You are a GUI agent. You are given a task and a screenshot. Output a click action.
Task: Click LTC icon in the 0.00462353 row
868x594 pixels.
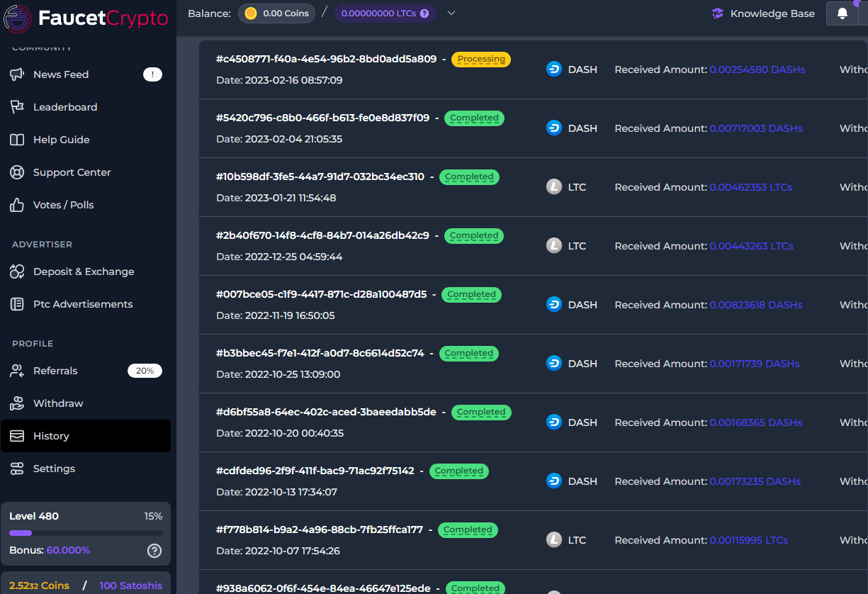(554, 187)
